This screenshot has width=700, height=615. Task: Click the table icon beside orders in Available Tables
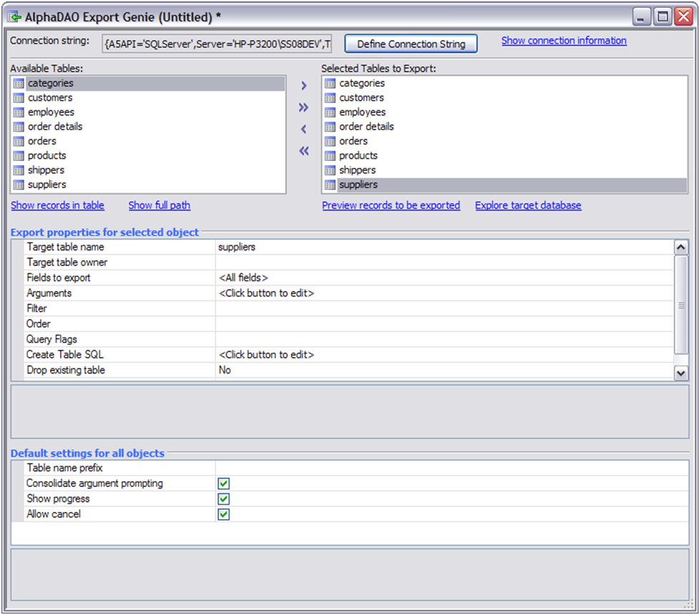click(x=19, y=142)
